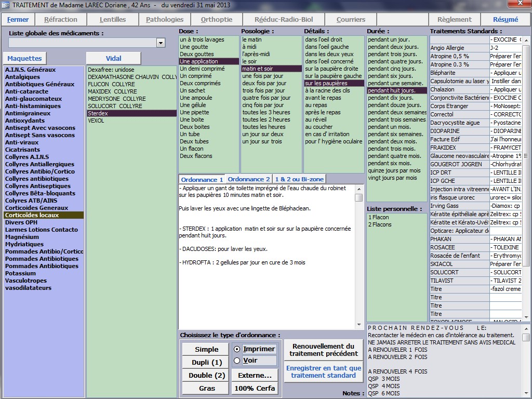Switch to the Ordonnance 2 tab

[249, 179]
